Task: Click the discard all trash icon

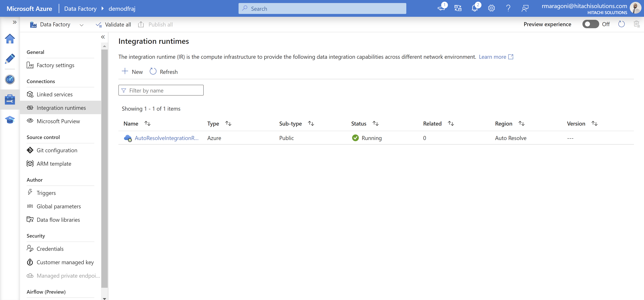Action: 636,24
